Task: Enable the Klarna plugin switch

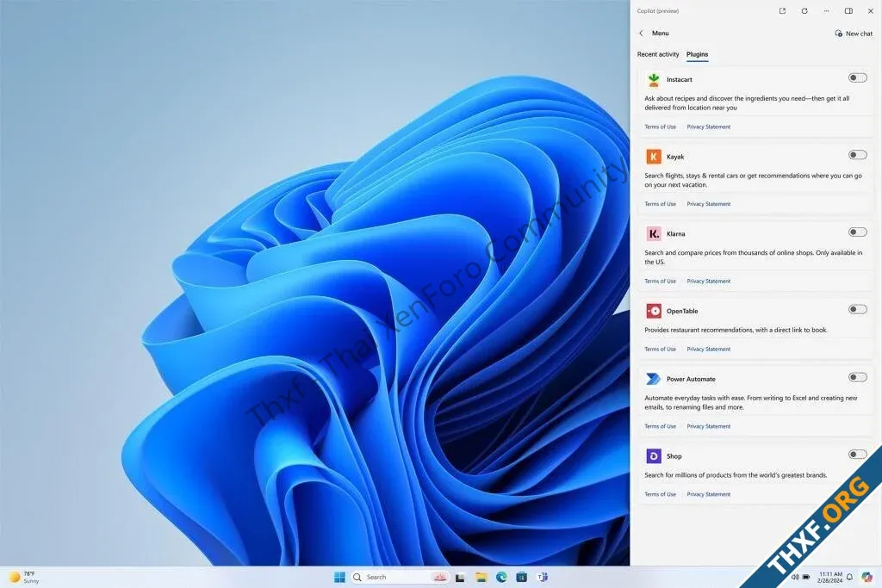Action: tap(857, 232)
